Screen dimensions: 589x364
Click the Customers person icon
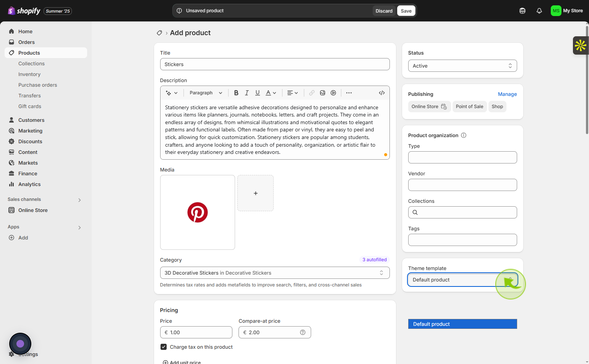pos(11,120)
